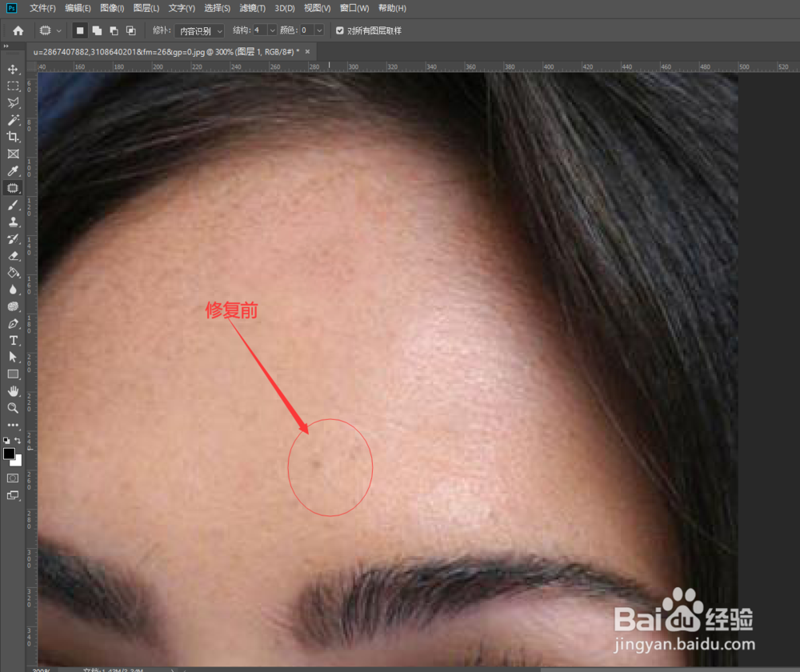
Task: Select the Zoom tool
Action: (x=13, y=408)
